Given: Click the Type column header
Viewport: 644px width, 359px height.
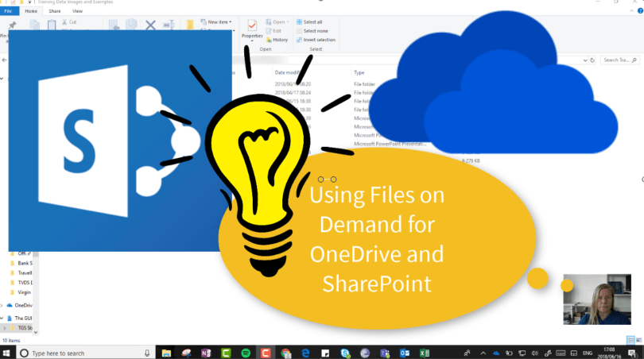Looking at the screenshot, I should [x=359, y=72].
